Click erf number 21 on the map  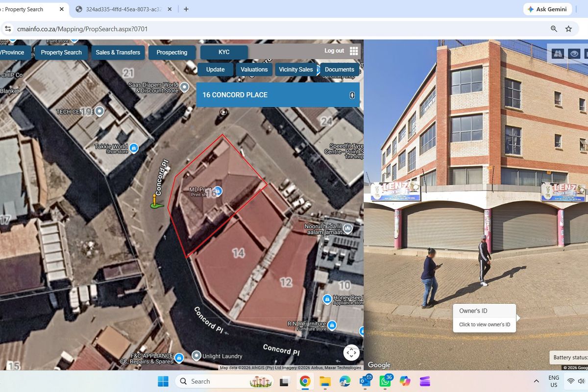coord(128,73)
